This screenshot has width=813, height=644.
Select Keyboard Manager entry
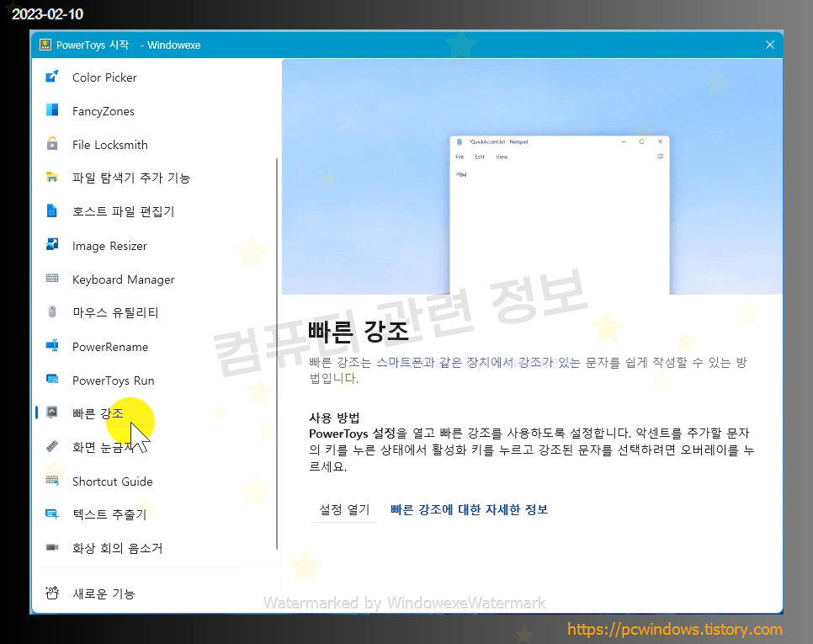click(155, 279)
